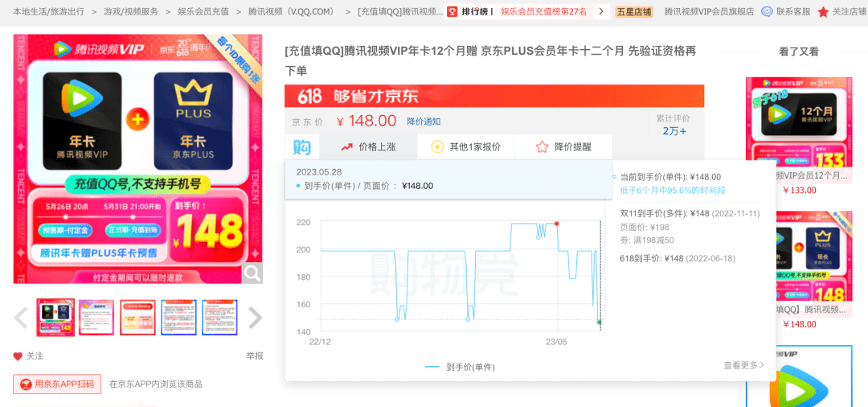Click 当前到手价(单件) ¥148.00 text

click(x=670, y=177)
